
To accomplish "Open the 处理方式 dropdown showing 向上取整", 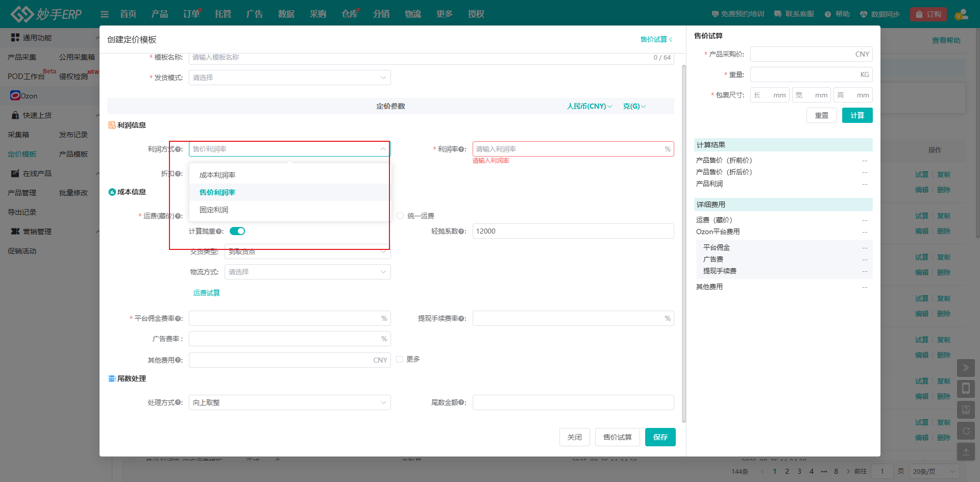I will point(289,402).
